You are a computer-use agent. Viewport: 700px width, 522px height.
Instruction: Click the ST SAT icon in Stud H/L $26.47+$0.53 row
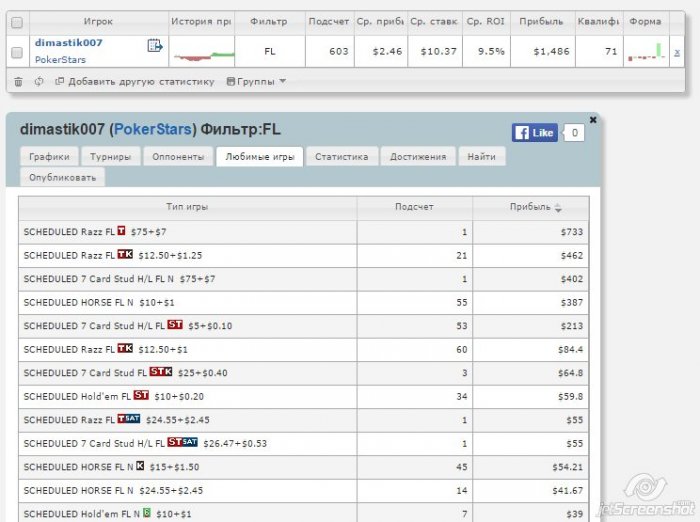click(x=183, y=442)
